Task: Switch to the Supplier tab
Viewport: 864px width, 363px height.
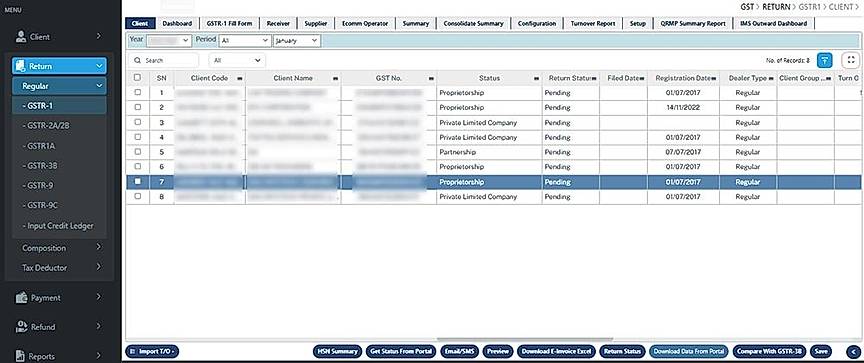Action: point(316,24)
